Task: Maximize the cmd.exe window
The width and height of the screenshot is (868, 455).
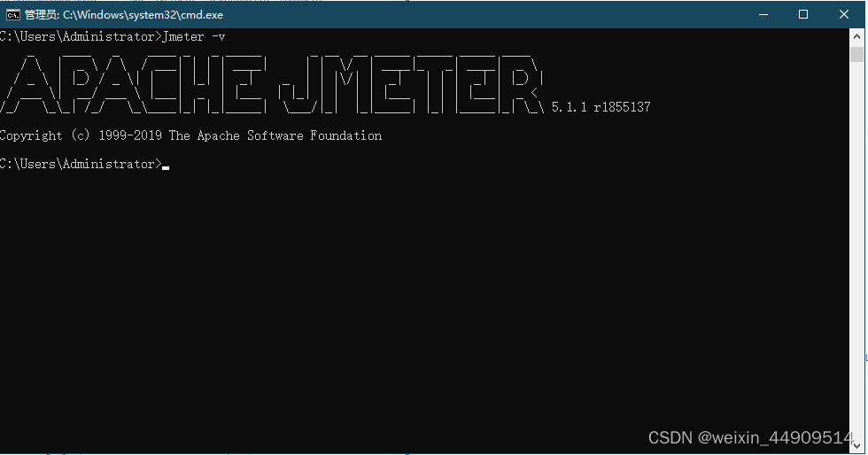Action: click(x=803, y=15)
